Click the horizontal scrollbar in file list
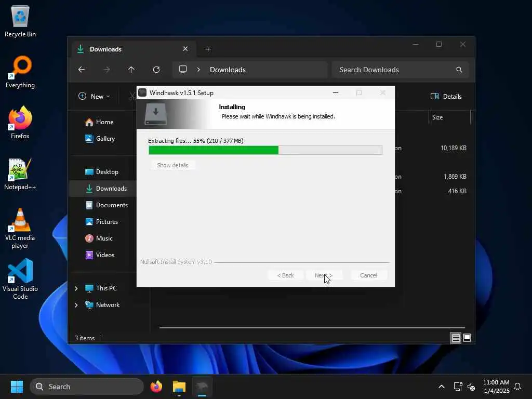The image size is (532, 399). tap(312, 328)
